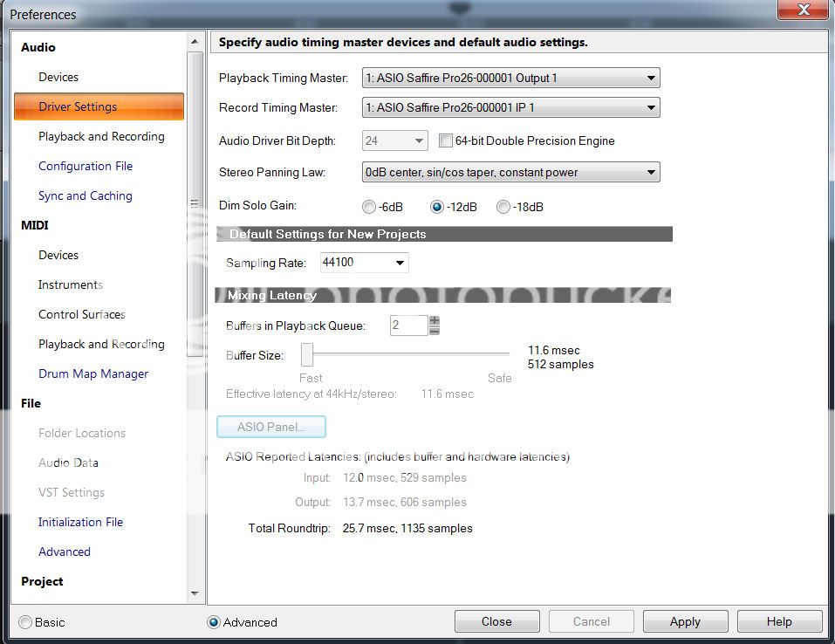Open Drum Map Manager page
This screenshot has height=644, width=835.
93,373
